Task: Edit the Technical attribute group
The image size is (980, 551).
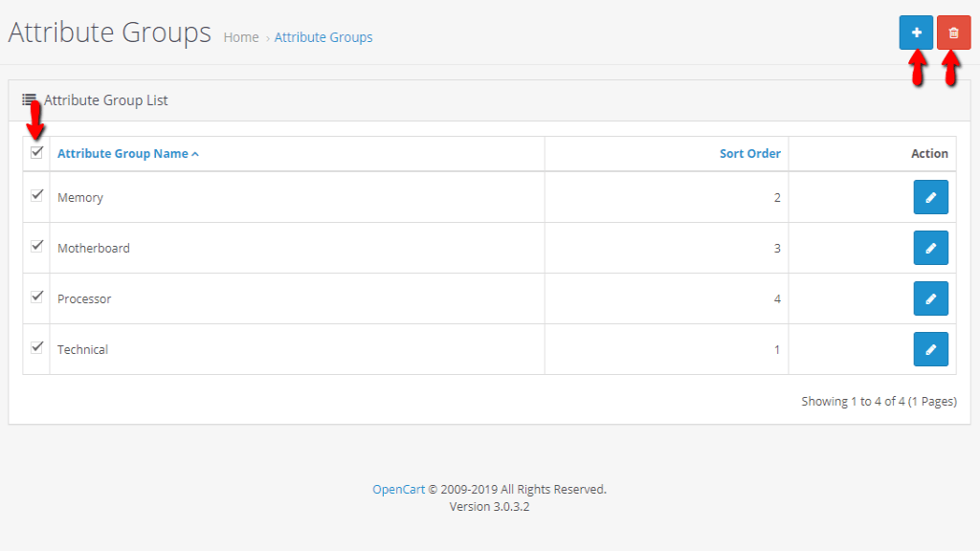Action: coord(930,349)
